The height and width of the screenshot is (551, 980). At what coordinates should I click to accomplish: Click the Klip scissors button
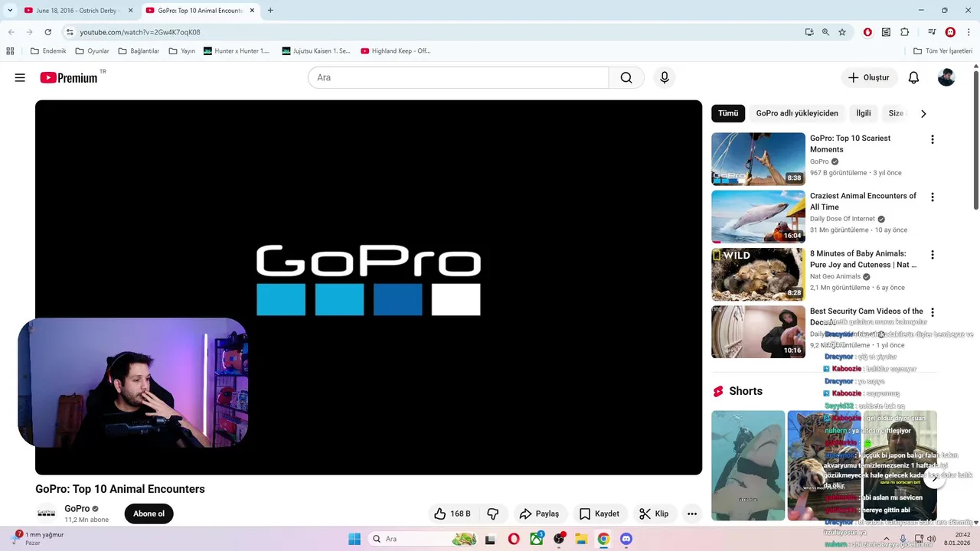(654, 514)
